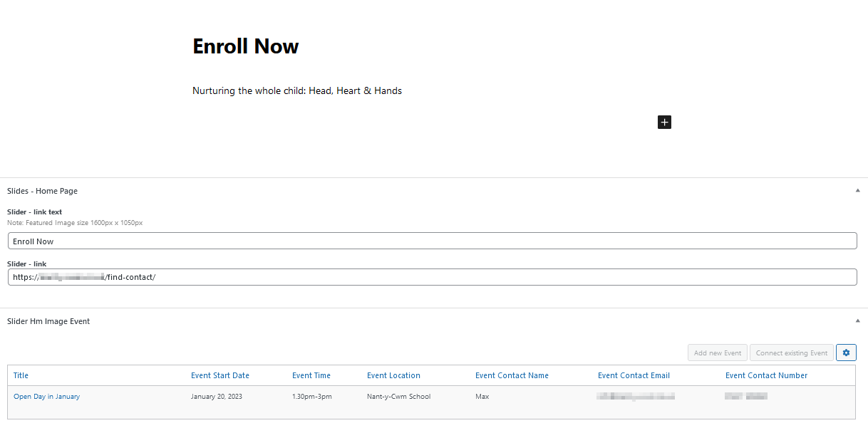Image resolution: width=868 pixels, height=433 pixels.
Task: Open the Open Day in January event
Action: [x=46, y=397]
